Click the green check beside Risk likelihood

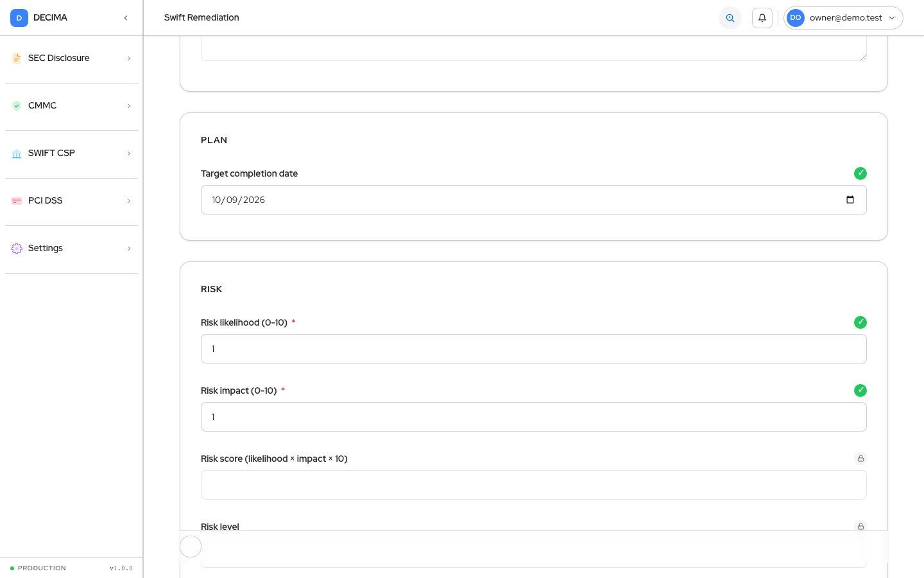[x=860, y=322]
